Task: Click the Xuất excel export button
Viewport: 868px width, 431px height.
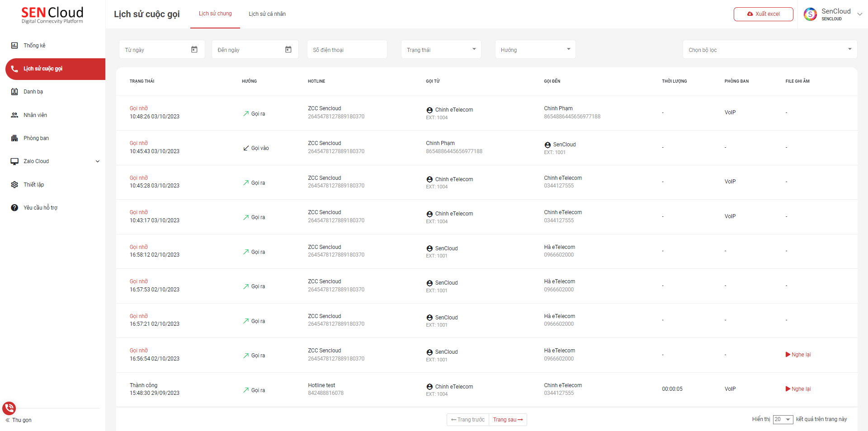Action: pyautogui.click(x=763, y=14)
